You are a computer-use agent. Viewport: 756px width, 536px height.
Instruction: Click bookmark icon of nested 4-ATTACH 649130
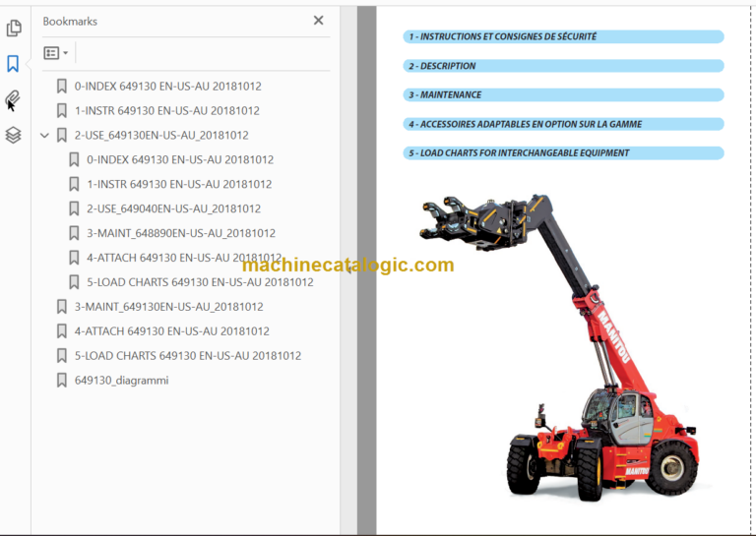point(74,258)
